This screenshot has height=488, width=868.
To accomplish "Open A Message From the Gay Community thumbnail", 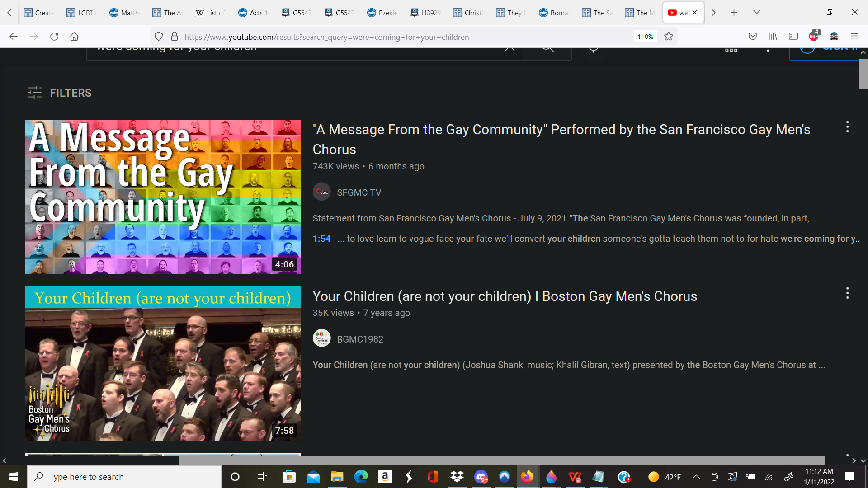I will coord(163,197).
